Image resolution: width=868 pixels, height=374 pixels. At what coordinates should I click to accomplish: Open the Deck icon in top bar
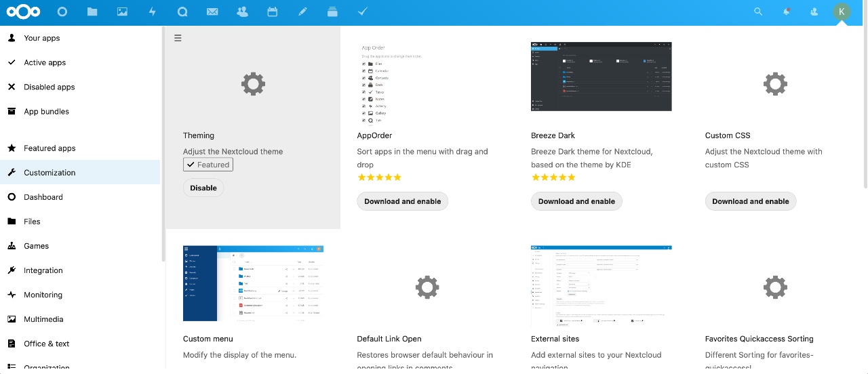(x=332, y=12)
